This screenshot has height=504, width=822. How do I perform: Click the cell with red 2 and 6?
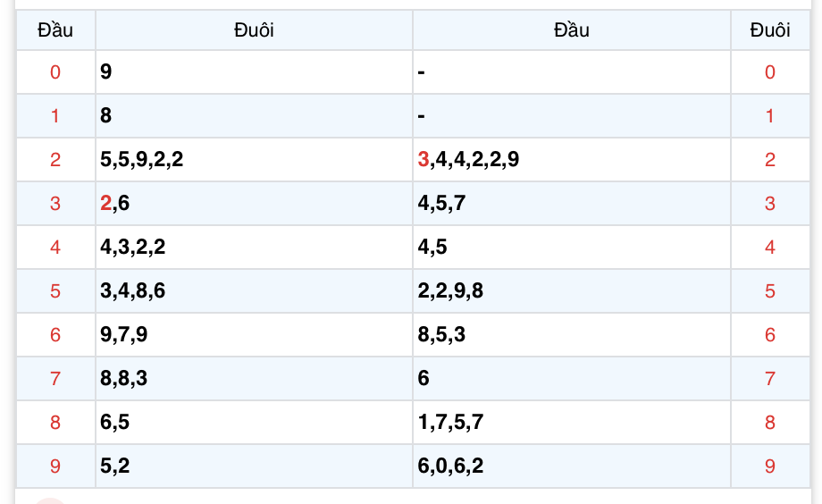255,204
